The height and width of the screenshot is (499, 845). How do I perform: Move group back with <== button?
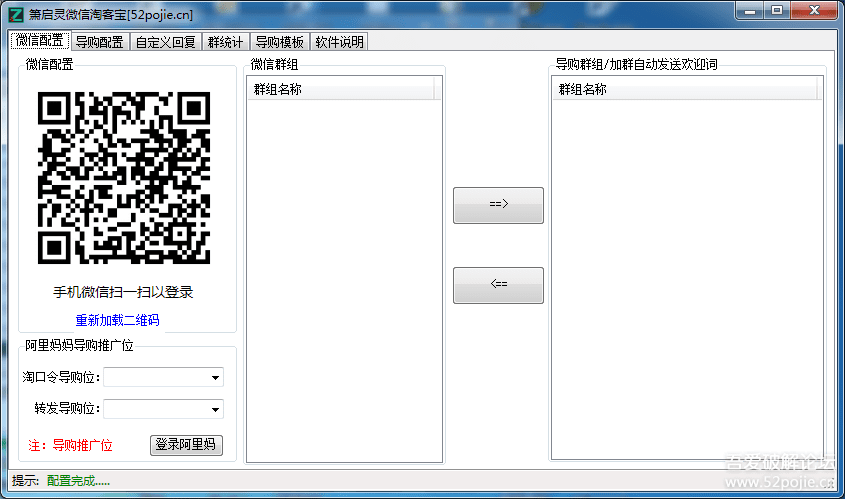498,285
